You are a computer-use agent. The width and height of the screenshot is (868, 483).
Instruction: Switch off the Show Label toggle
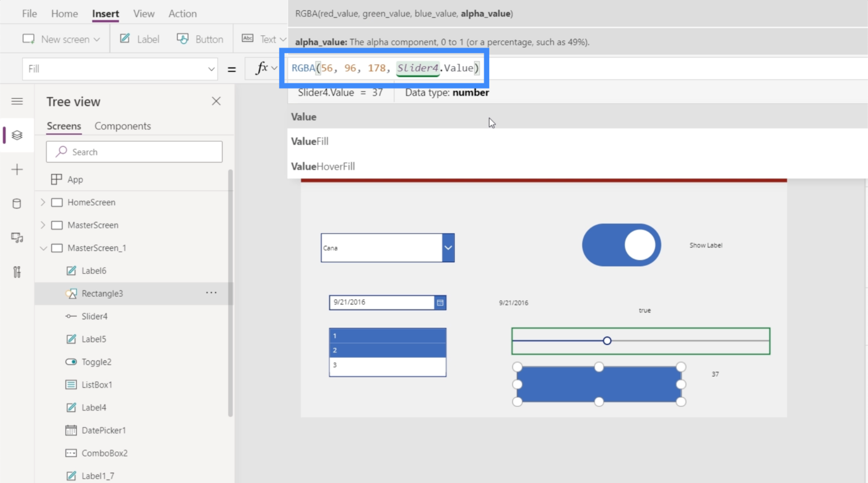(x=622, y=245)
